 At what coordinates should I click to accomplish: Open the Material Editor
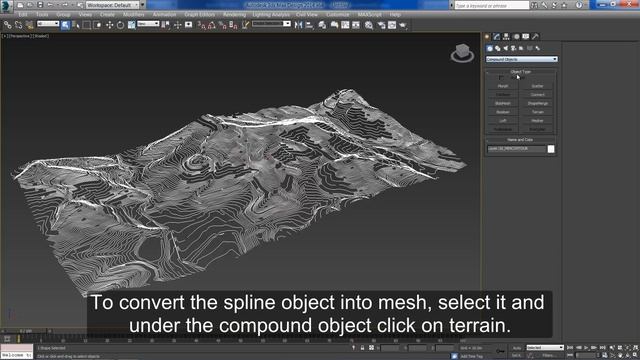[369, 25]
